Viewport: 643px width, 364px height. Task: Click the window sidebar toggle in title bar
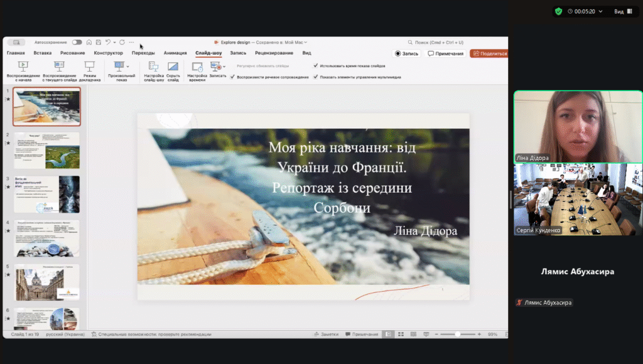[x=16, y=42]
